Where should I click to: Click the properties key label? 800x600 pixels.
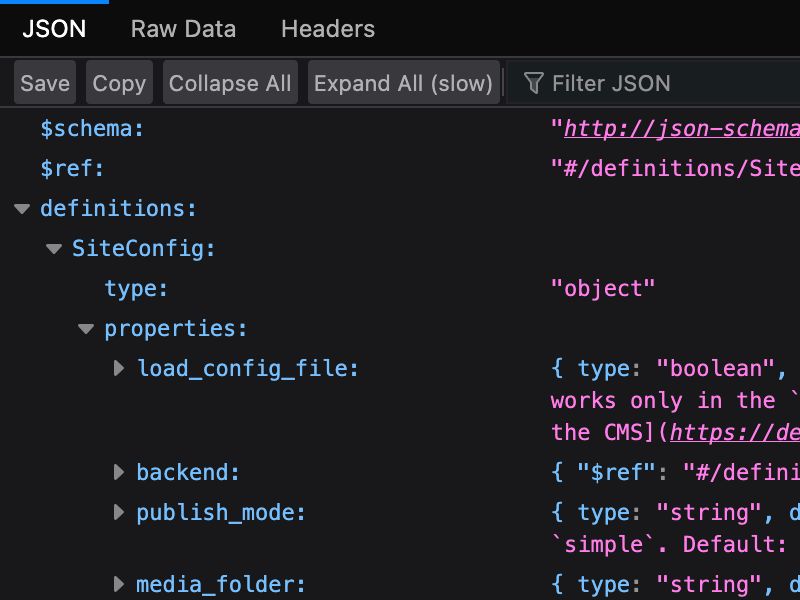(176, 329)
